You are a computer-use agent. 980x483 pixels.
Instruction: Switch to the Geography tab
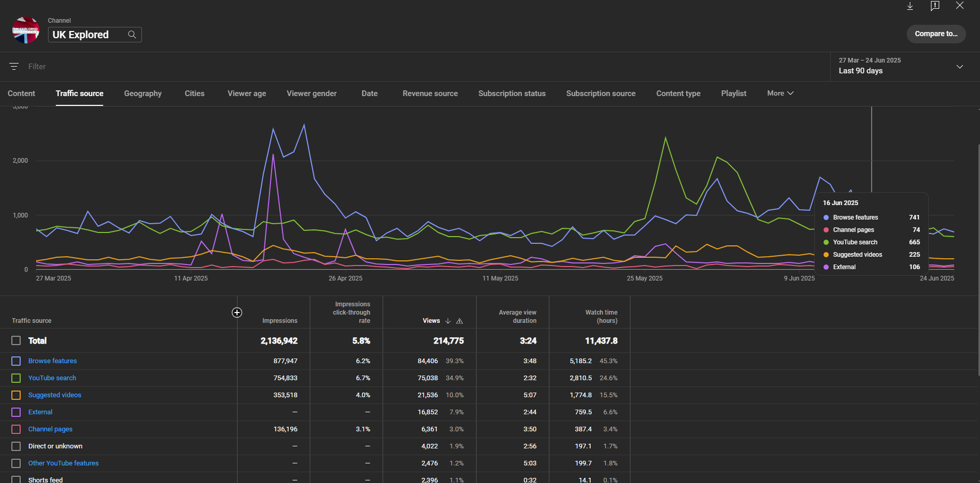point(143,94)
